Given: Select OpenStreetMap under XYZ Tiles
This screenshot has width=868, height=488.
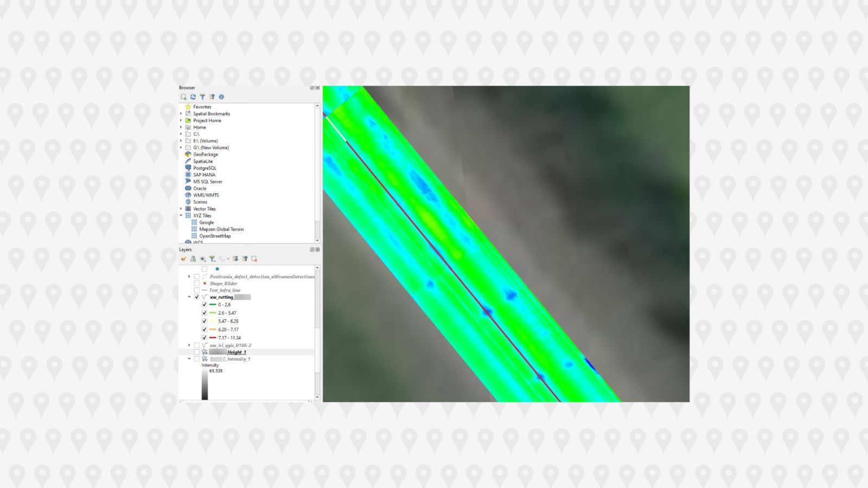Looking at the screenshot, I should click(214, 236).
